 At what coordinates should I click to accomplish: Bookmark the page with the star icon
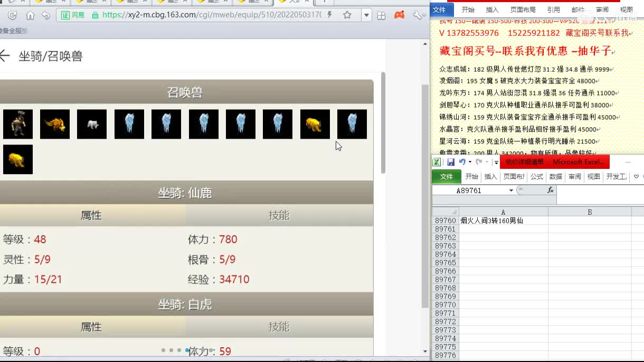point(347,15)
